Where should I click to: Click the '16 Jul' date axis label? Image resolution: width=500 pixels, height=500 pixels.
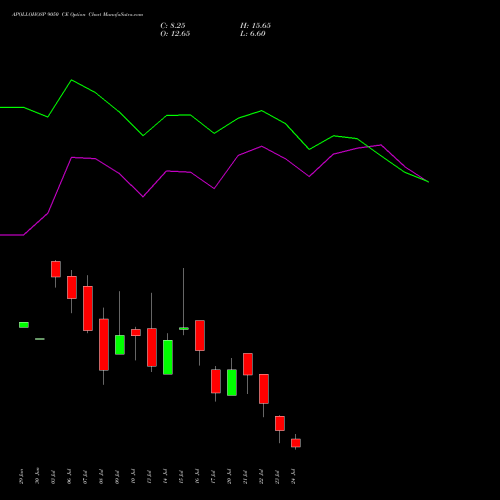click(x=197, y=476)
